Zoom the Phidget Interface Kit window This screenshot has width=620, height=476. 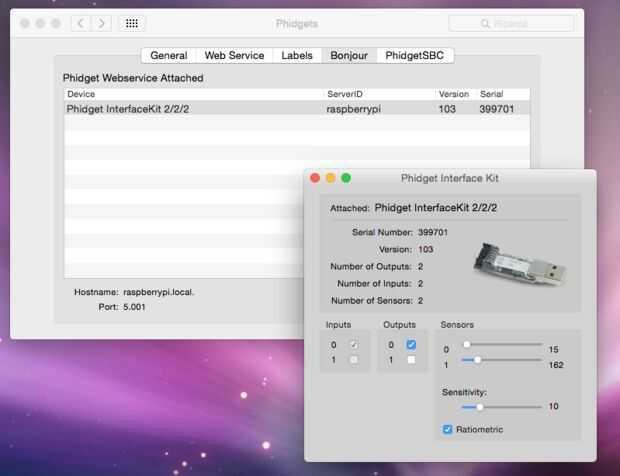346,178
